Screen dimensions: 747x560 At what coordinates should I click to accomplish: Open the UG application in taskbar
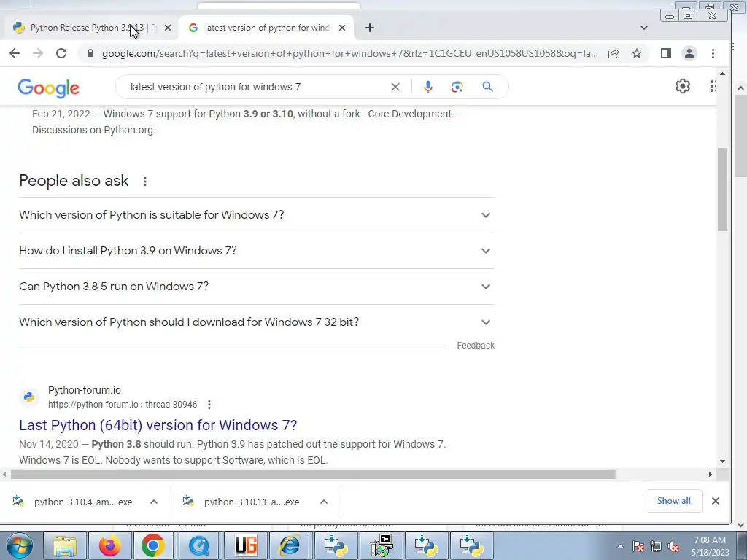(x=246, y=545)
